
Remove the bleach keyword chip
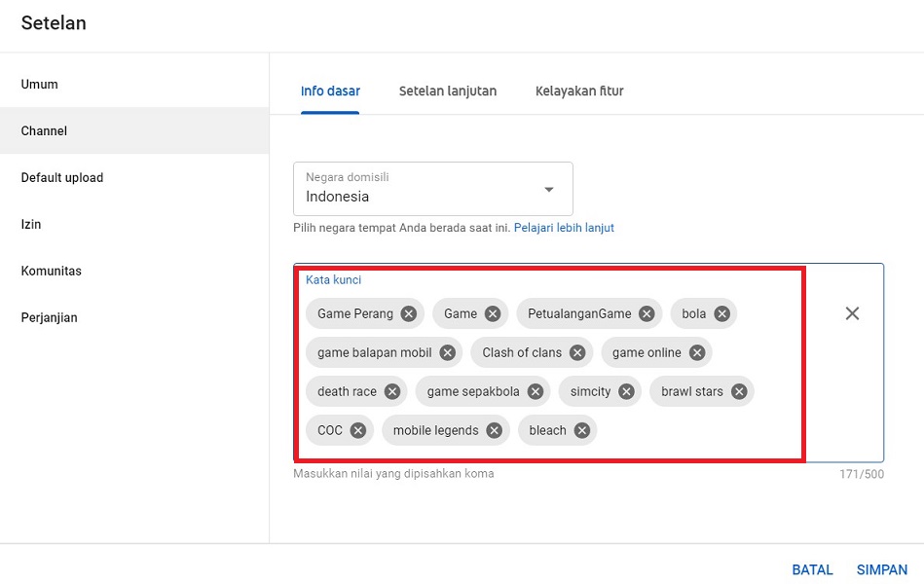[581, 430]
